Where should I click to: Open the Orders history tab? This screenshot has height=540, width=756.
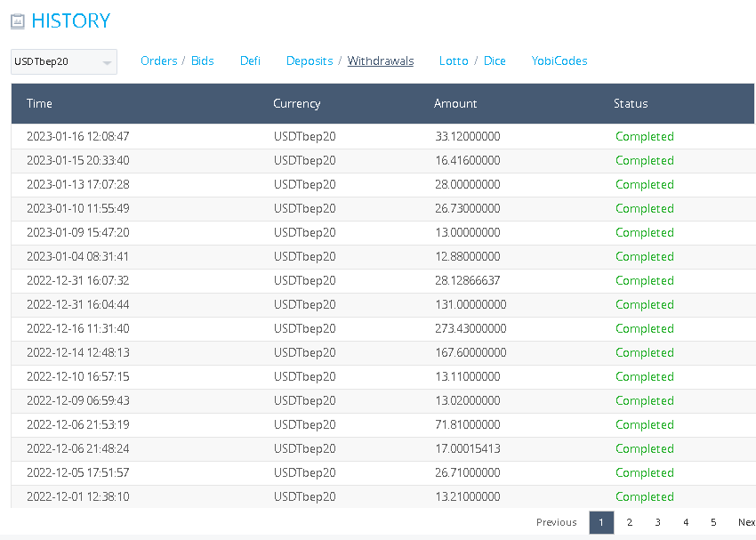tap(158, 60)
